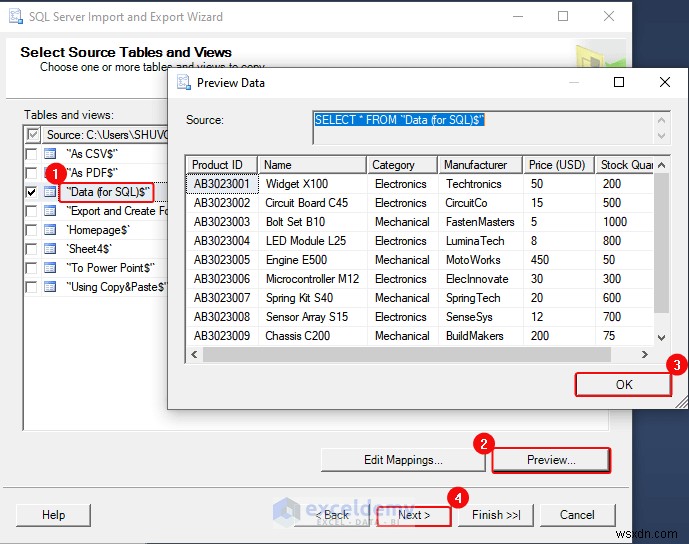Click the table icon beside 'To Power Point$'

50,268
